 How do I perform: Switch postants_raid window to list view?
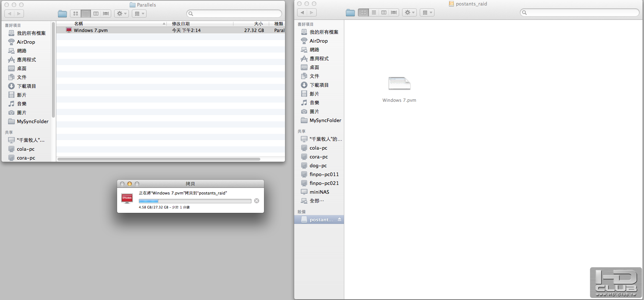tap(374, 12)
